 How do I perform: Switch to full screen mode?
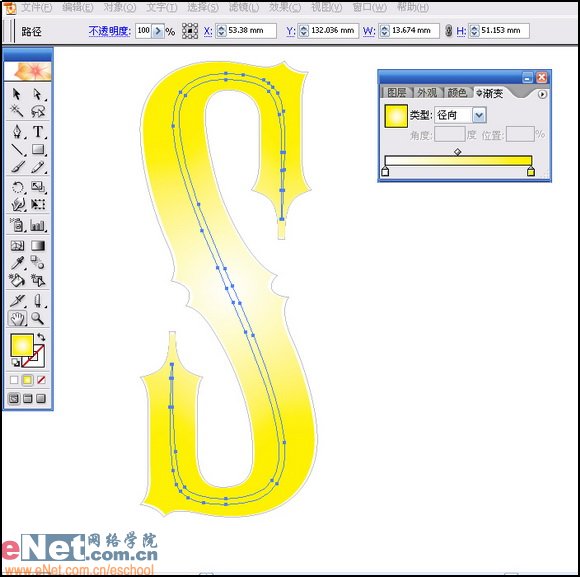click(41, 398)
